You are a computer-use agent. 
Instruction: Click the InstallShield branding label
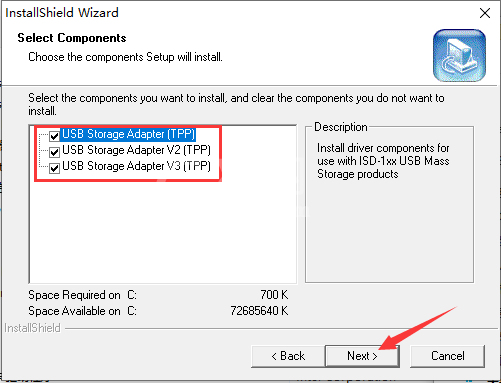32,328
